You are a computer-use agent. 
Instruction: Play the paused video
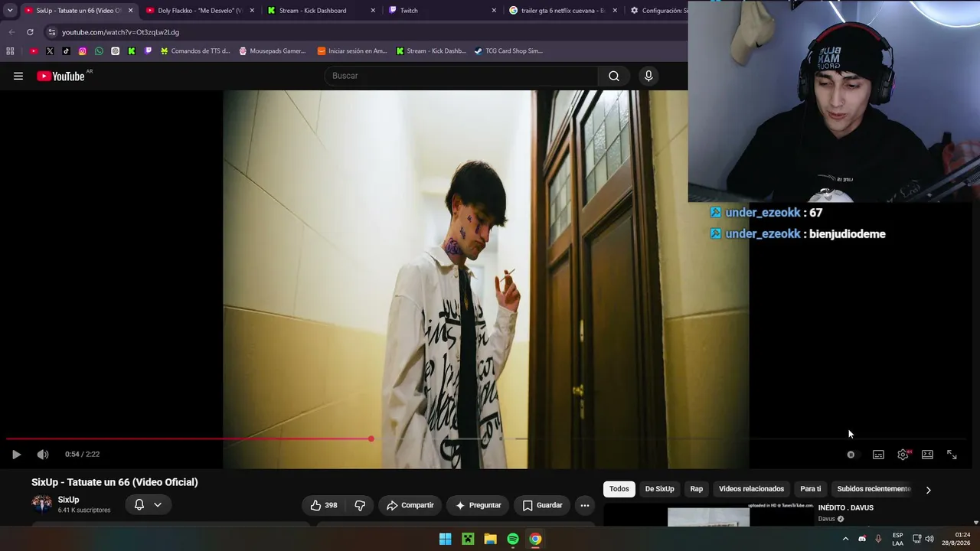tap(16, 455)
